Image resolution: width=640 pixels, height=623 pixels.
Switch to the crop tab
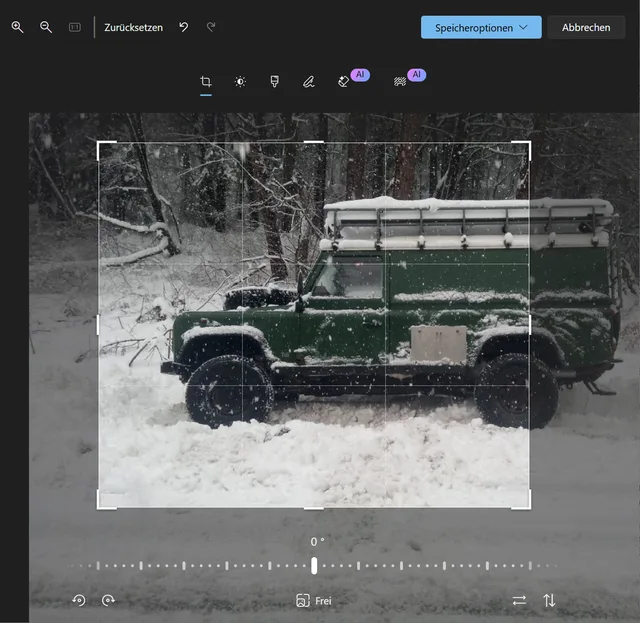coord(206,82)
